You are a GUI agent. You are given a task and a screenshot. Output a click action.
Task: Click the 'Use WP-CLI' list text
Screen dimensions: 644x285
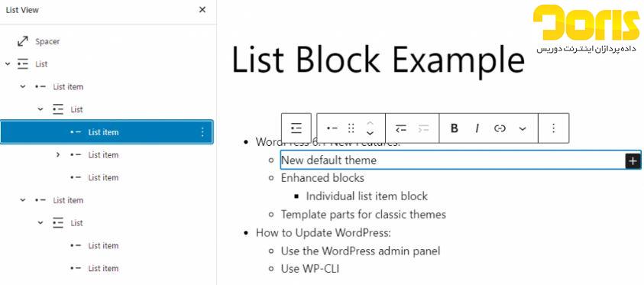[x=310, y=269]
